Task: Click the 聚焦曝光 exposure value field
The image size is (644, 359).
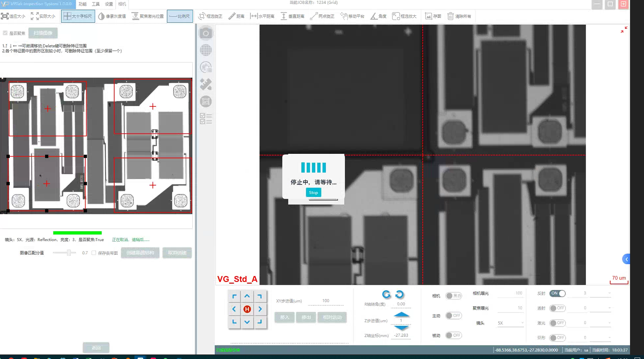Action: tap(510, 308)
